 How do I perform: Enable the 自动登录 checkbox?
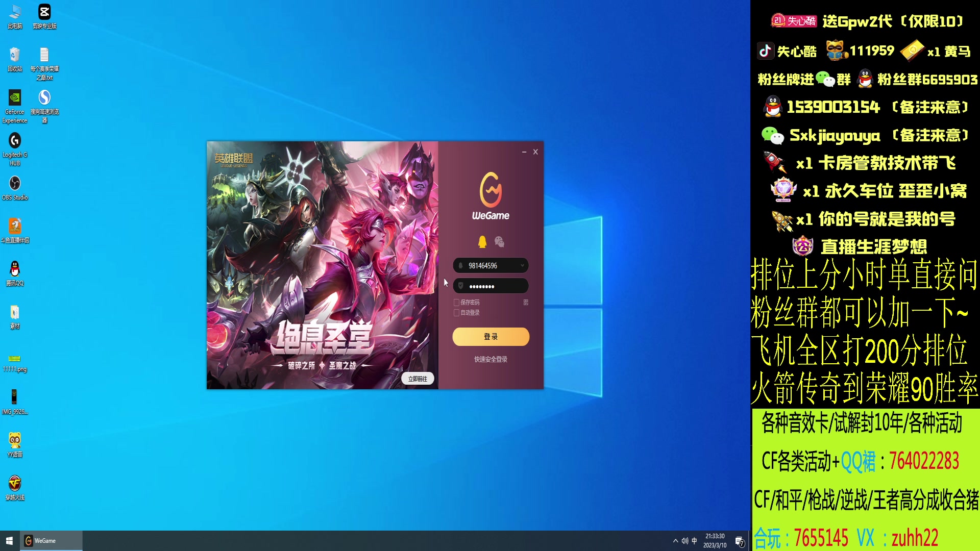click(x=456, y=313)
